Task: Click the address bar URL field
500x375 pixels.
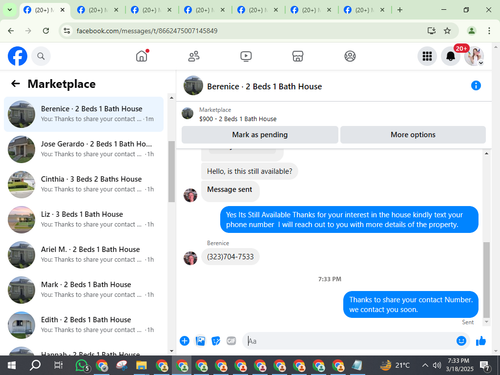Action: click(247, 31)
